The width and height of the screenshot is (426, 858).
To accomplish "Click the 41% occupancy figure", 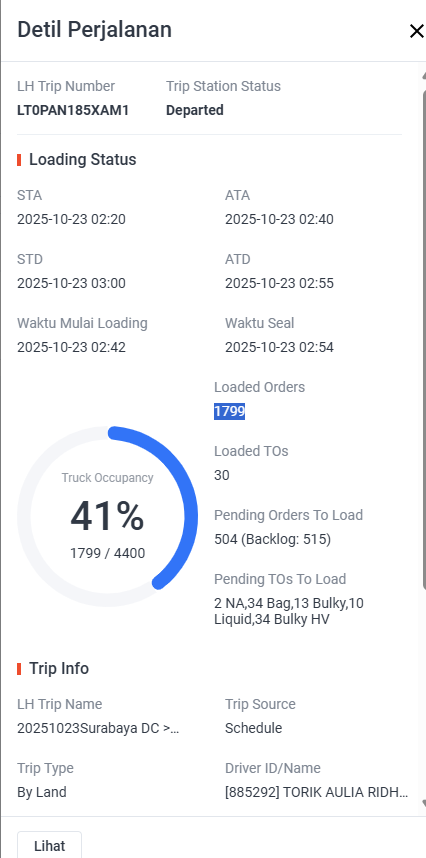I will 107,517.
